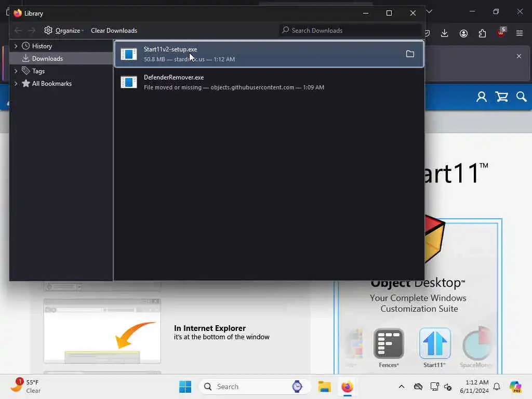
Task: Click the Firefox taskbar icon
Action: 347,387
